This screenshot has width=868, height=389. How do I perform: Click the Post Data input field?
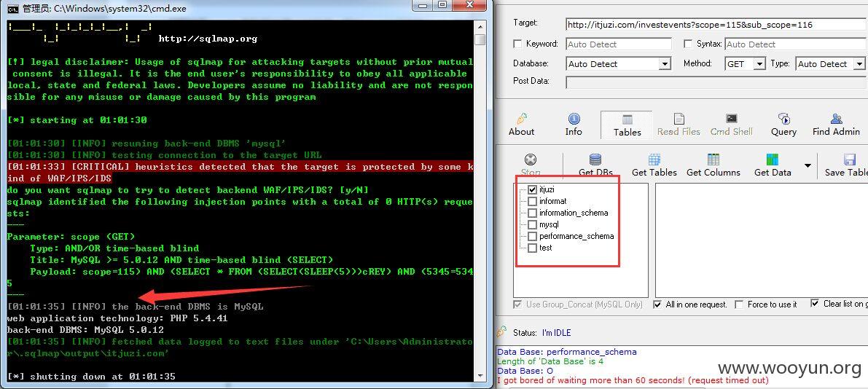click(716, 82)
